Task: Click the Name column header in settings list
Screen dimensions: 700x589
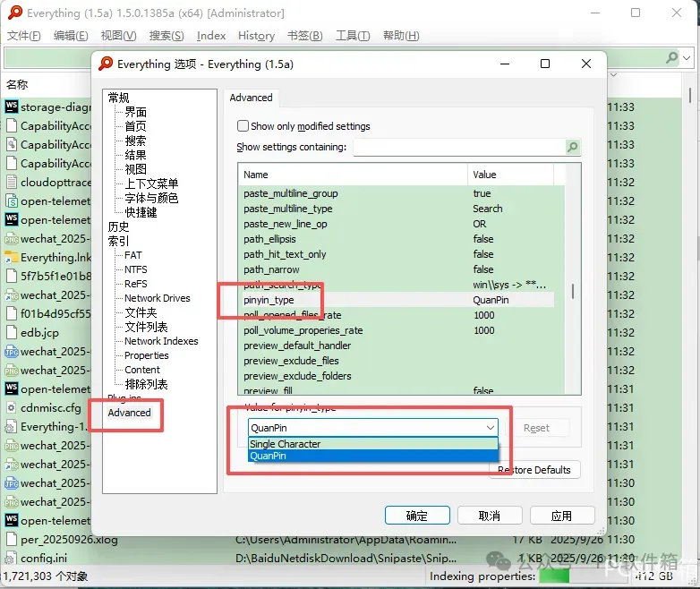Action: [x=353, y=175]
